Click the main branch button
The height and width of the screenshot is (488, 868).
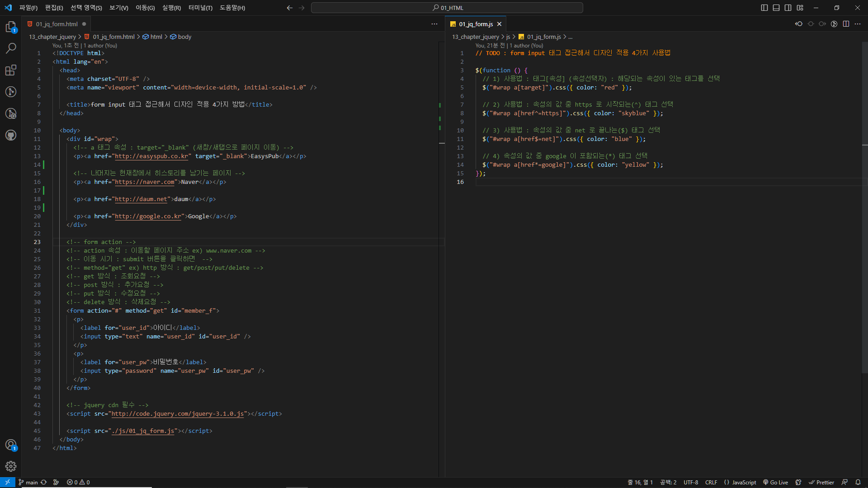[28, 482]
